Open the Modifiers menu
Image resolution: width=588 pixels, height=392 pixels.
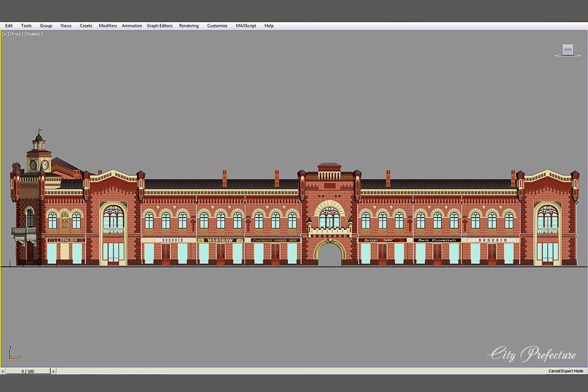click(x=108, y=25)
